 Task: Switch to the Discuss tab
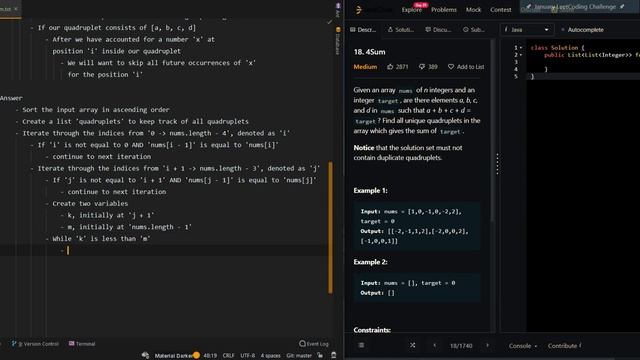(438, 30)
